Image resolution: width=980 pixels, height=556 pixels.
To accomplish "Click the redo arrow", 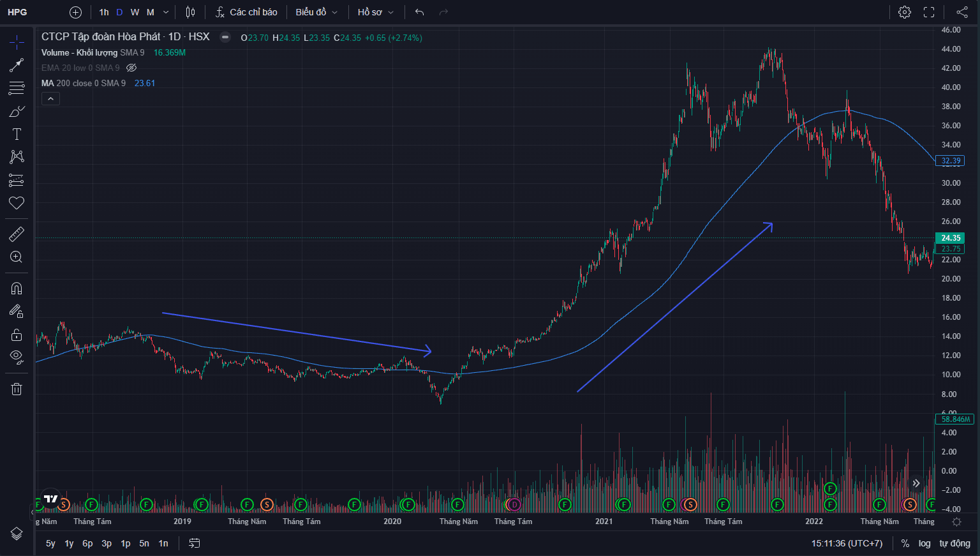I will point(444,12).
